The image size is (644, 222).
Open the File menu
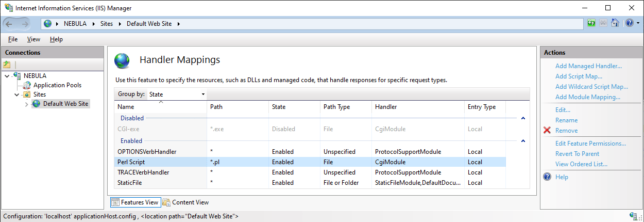pos(13,39)
